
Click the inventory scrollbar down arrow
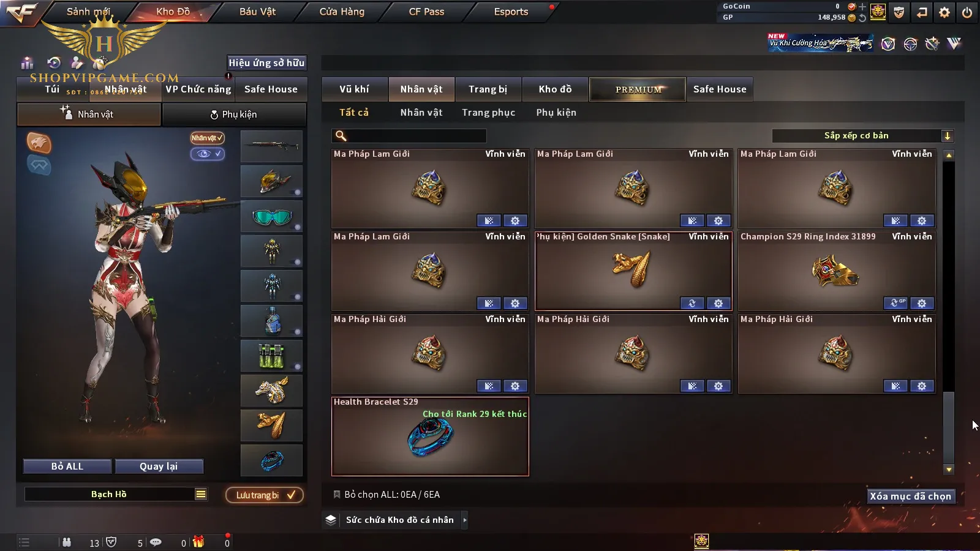949,470
